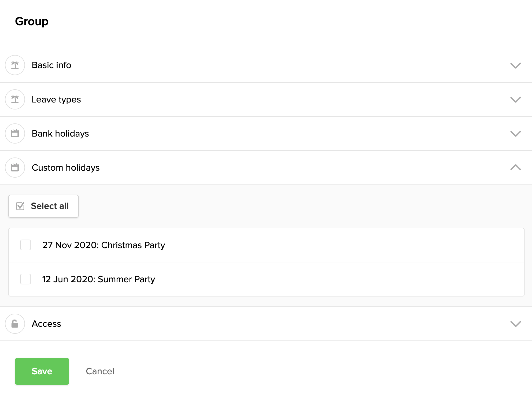Click the palm tree icon beside Leave types

point(15,100)
